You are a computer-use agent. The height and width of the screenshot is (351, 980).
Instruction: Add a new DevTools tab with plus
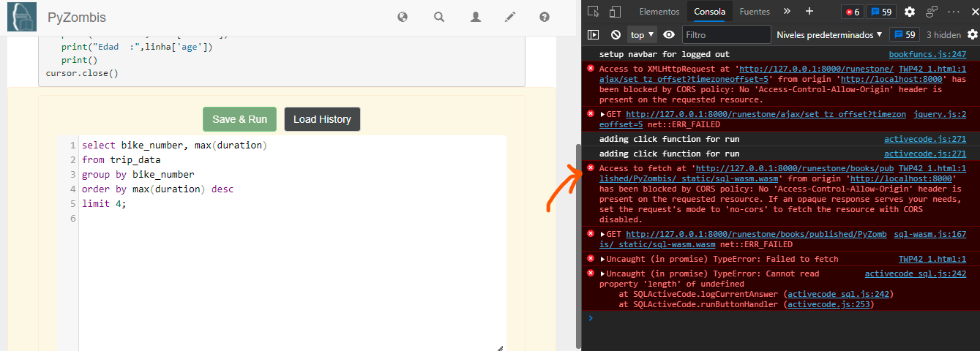tap(809, 11)
